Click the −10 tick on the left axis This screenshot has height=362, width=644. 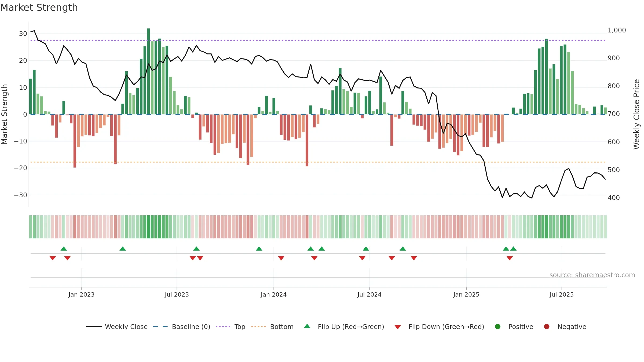[x=21, y=141]
